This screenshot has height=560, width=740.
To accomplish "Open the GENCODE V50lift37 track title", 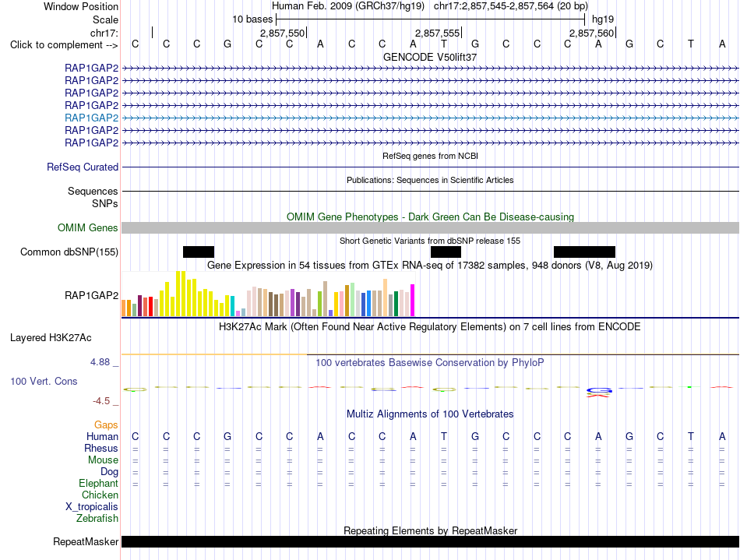I will (430, 57).
